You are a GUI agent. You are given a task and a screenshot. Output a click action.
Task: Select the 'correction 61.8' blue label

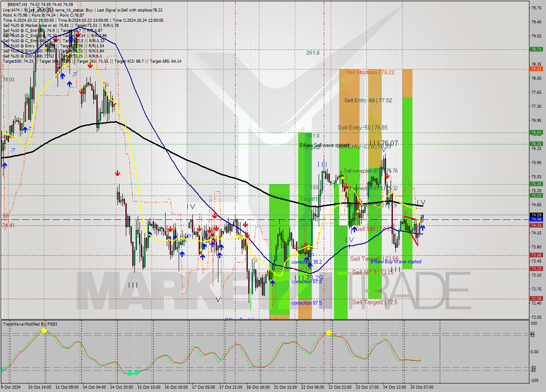pos(307,282)
